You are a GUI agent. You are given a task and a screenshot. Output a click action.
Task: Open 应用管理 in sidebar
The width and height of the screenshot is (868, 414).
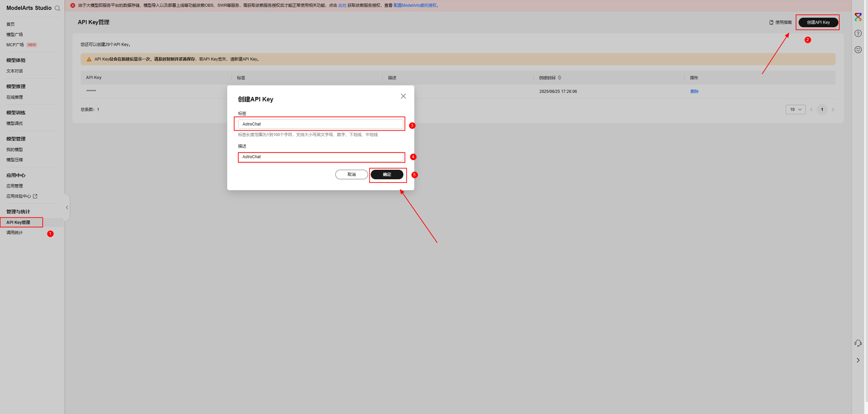click(x=15, y=186)
